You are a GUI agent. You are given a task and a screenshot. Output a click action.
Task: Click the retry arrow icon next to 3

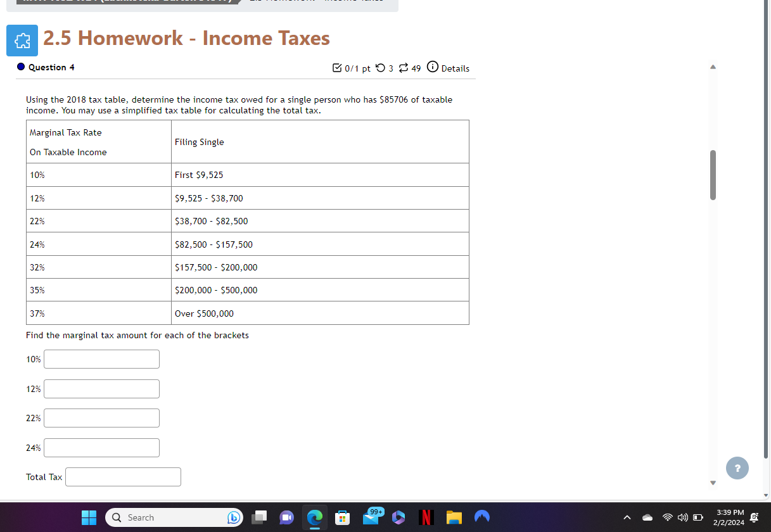(x=380, y=68)
